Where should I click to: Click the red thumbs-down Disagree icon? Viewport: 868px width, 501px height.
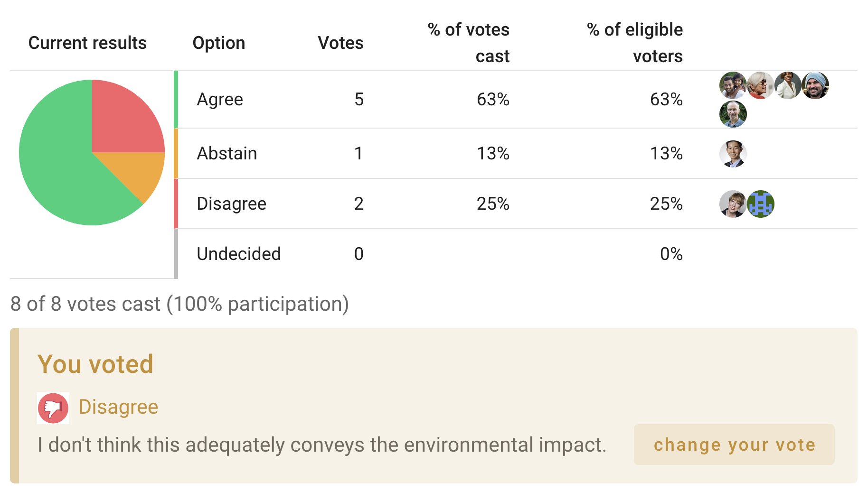pyautogui.click(x=53, y=408)
